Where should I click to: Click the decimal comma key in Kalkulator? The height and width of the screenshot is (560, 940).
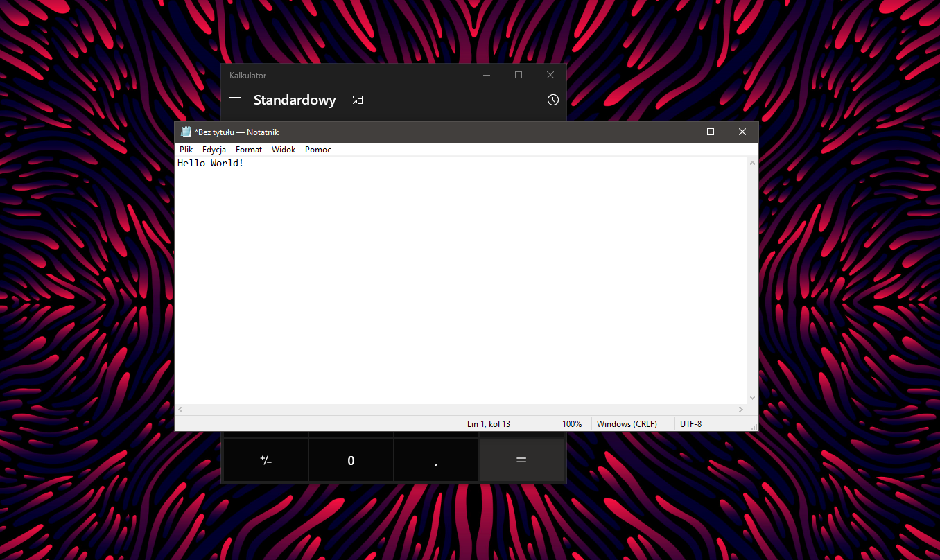(436, 460)
